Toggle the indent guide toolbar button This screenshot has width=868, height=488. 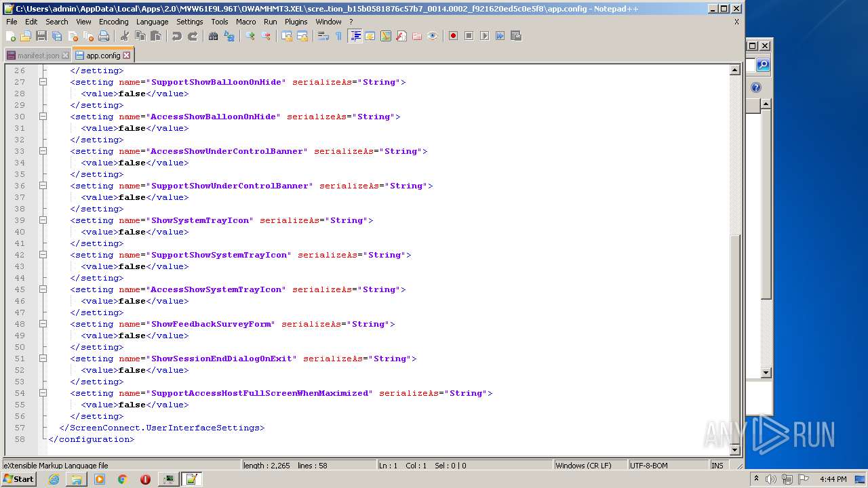[355, 36]
